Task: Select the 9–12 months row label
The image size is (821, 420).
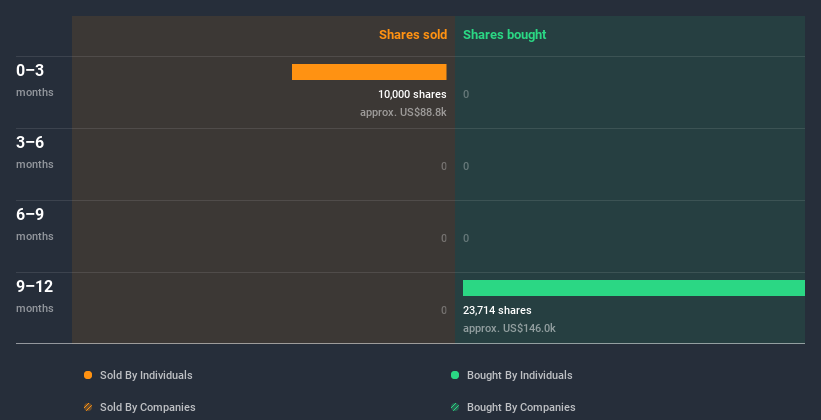Action: 34,295
